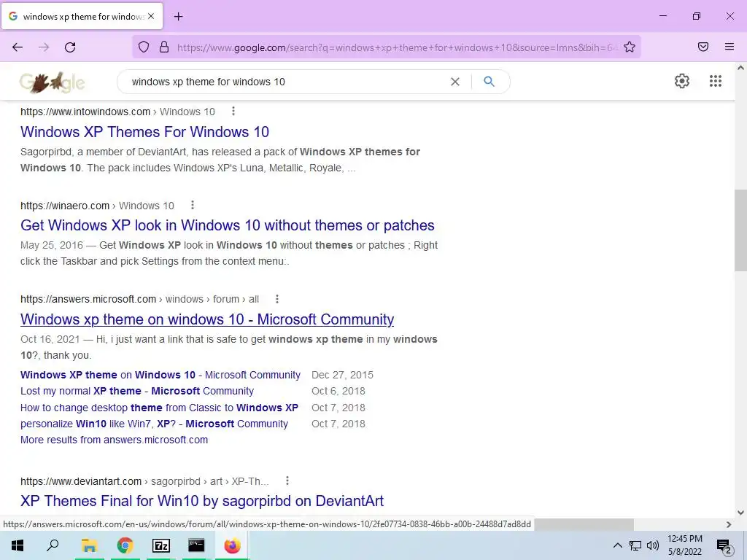Close the Google search results tab

[150, 16]
